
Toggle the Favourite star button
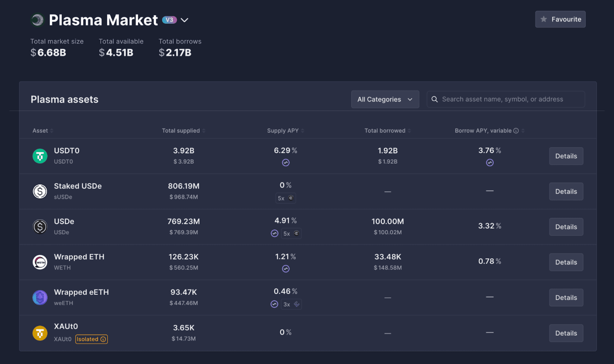pyautogui.click(x=560, y=19)
